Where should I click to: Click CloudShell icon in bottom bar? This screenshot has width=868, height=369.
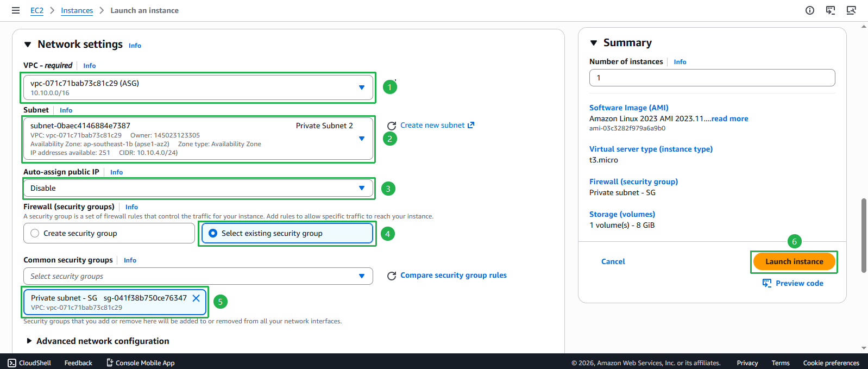click(12, 363)
